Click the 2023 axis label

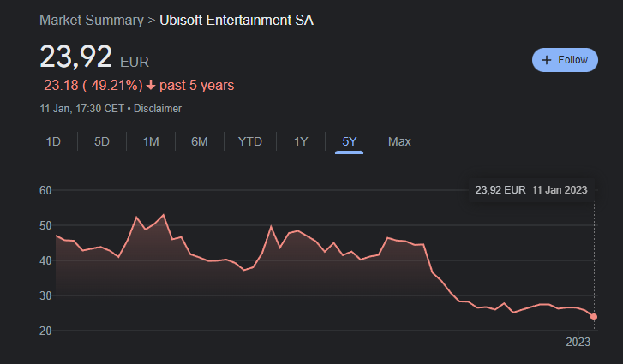click(x=578, y=342)
